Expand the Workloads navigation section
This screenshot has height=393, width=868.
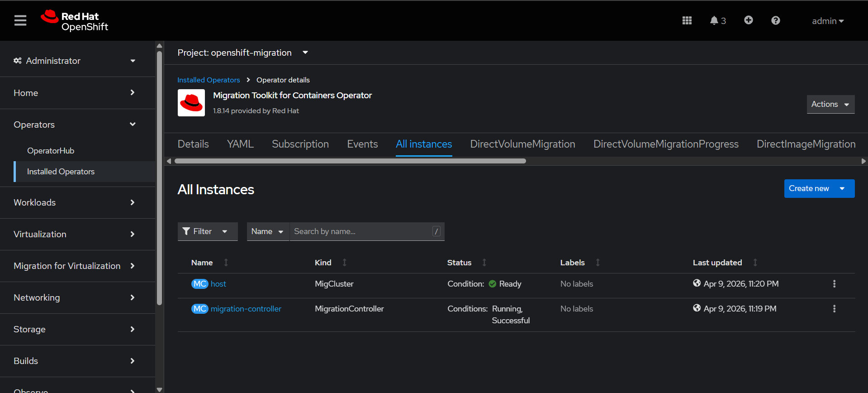[75, 202]
